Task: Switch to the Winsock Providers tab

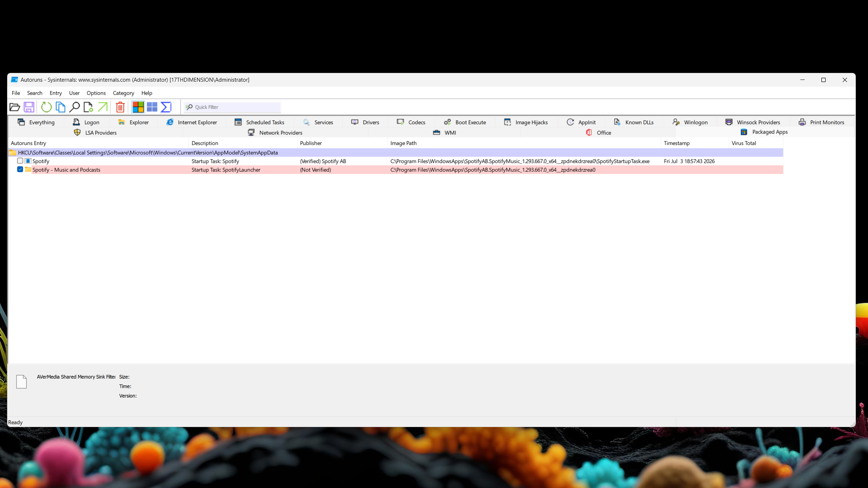Action: pos(753,122)
